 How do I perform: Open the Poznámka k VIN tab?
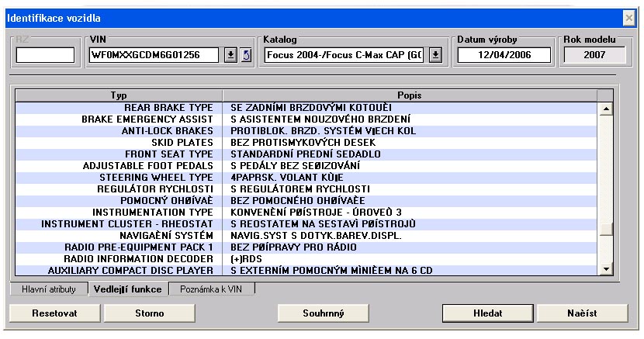[x=210, y=289]
